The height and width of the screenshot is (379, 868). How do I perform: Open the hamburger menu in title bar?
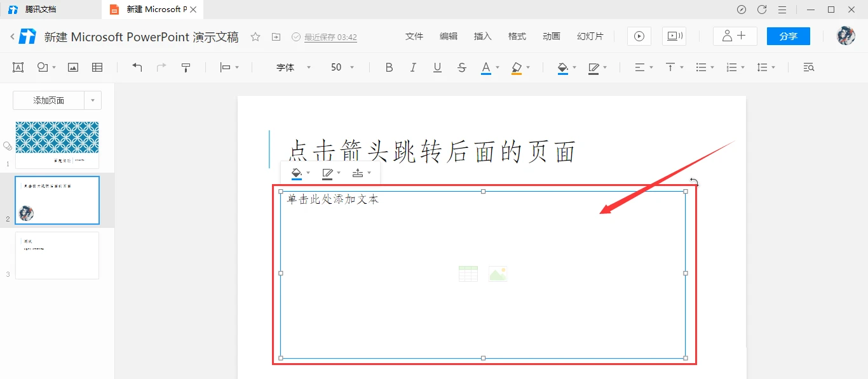click(782, 10)
